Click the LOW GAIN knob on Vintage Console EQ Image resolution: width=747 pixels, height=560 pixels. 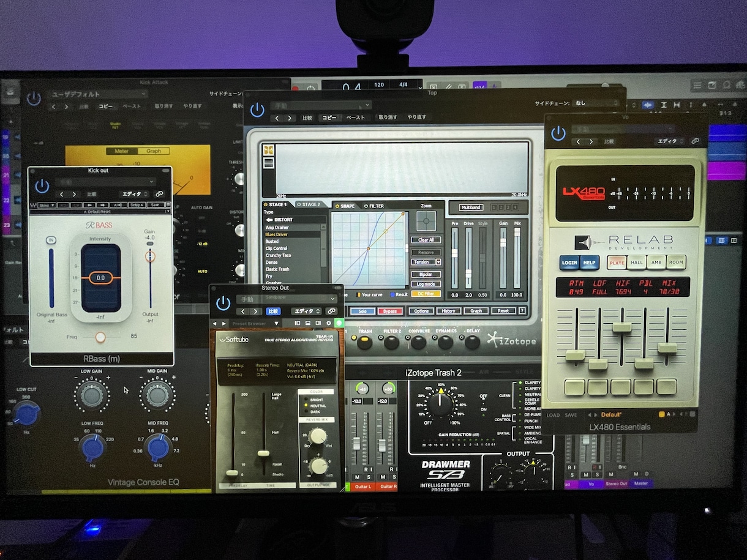pyautogui.click(x=91, y=396)
